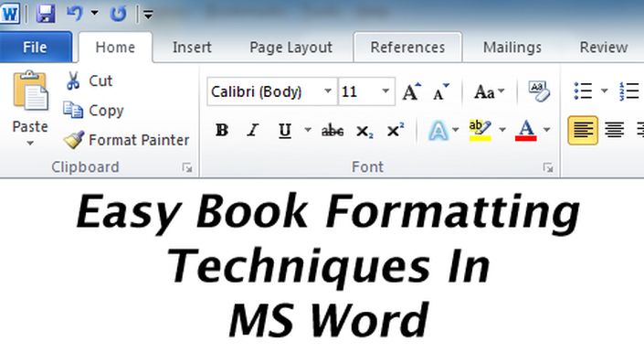This screenshot has height=363, width=644.
Task: Click the Copy button
Action: point(94,110)
